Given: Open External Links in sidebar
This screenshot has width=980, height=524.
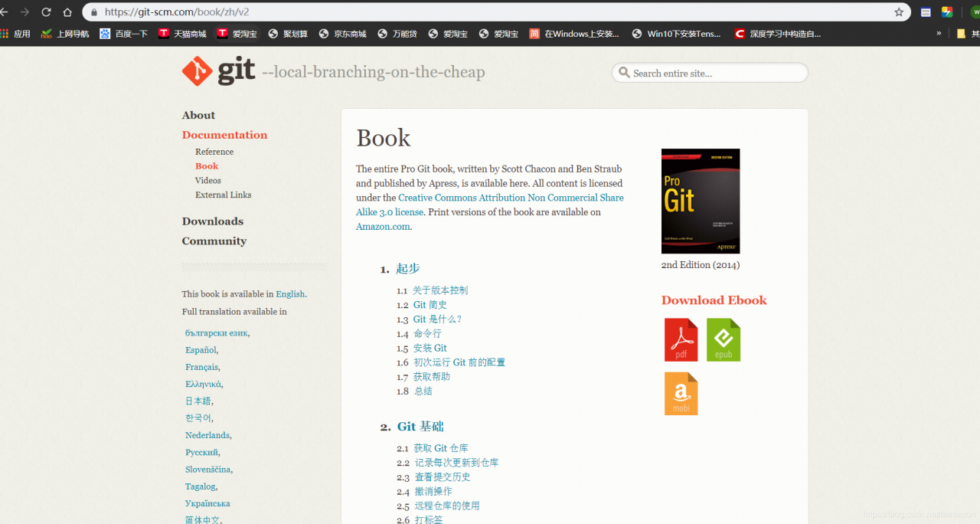Looking at the screenshot, I should pos(223,195).
